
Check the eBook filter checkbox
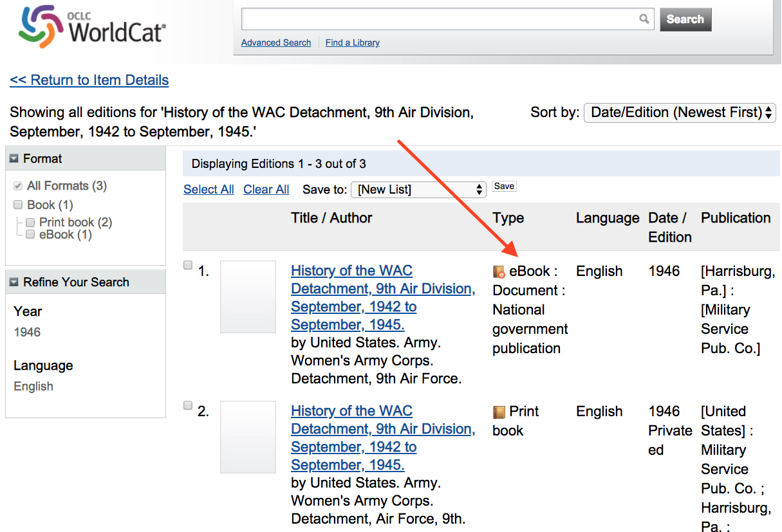(30, 234)
